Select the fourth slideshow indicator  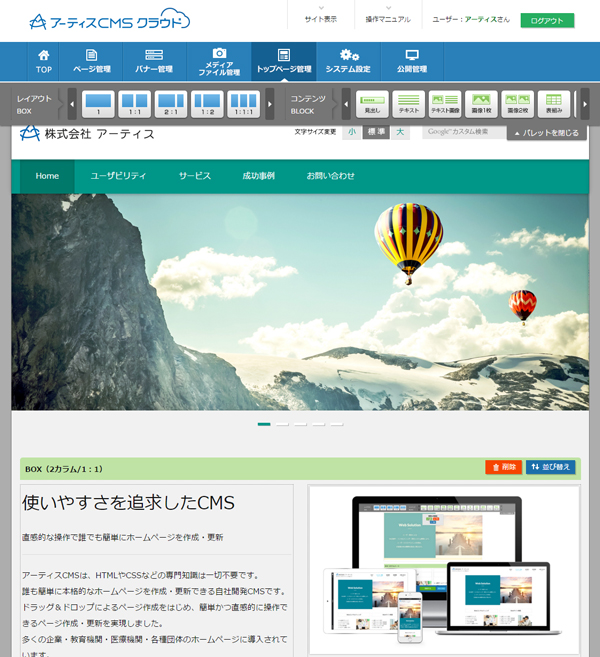click(318, 424)
